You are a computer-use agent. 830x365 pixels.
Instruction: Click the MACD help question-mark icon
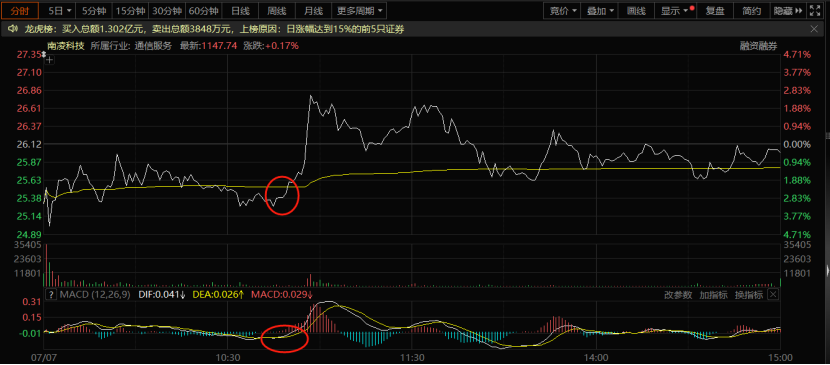tap(51, 295)
